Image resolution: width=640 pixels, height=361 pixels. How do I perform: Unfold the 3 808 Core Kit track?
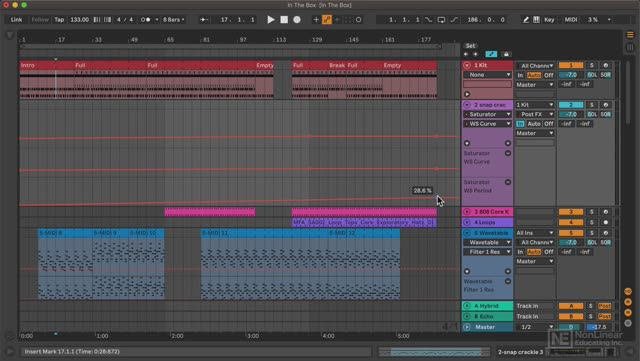click(x=467, y=212)
